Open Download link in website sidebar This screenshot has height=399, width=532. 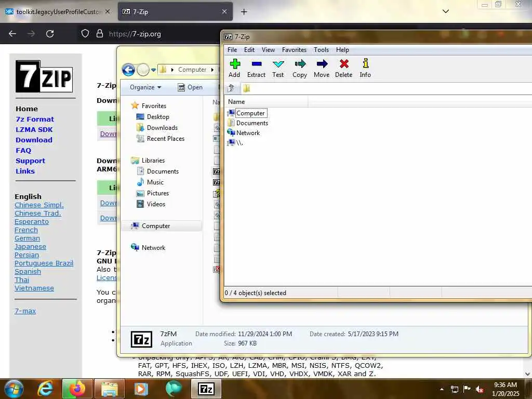point(34,140)
